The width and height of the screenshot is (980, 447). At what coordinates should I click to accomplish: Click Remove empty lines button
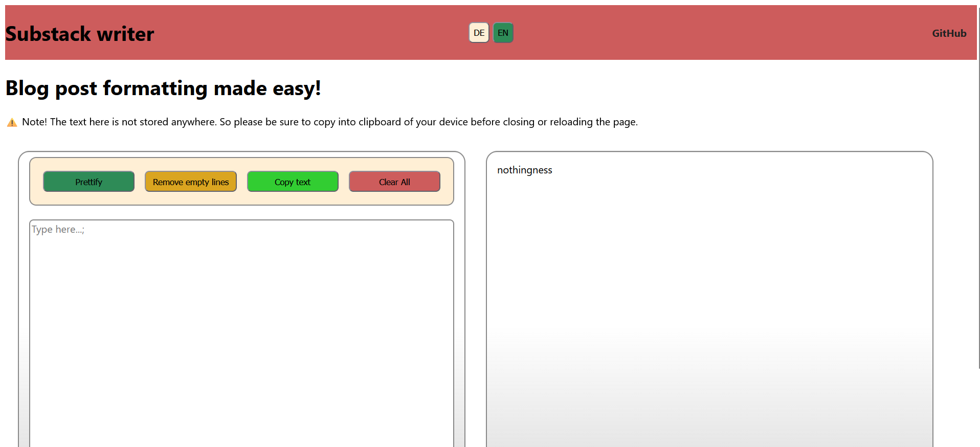pos(191,182)
